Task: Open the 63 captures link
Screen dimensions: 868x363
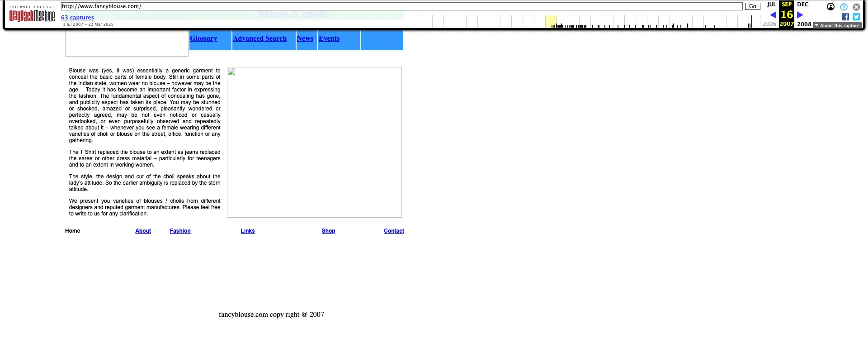Action: [x=77, y=18]
